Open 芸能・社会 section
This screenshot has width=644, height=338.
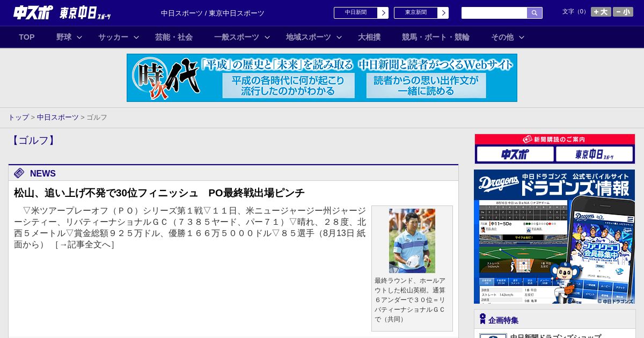[174, 37]
